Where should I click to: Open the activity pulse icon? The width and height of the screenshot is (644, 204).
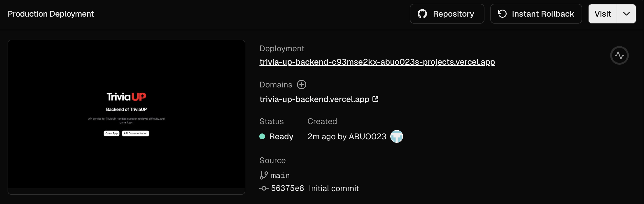coord(619,55)
